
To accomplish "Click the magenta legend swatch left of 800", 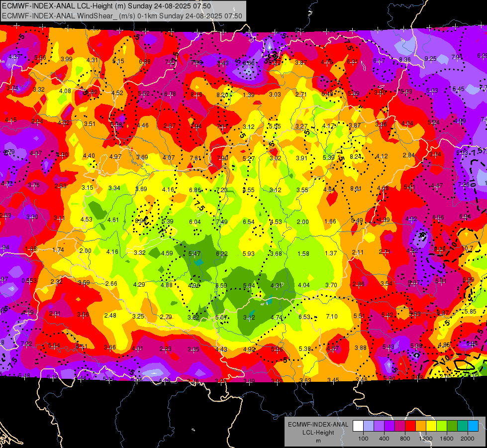I will (x=400, y=426).
